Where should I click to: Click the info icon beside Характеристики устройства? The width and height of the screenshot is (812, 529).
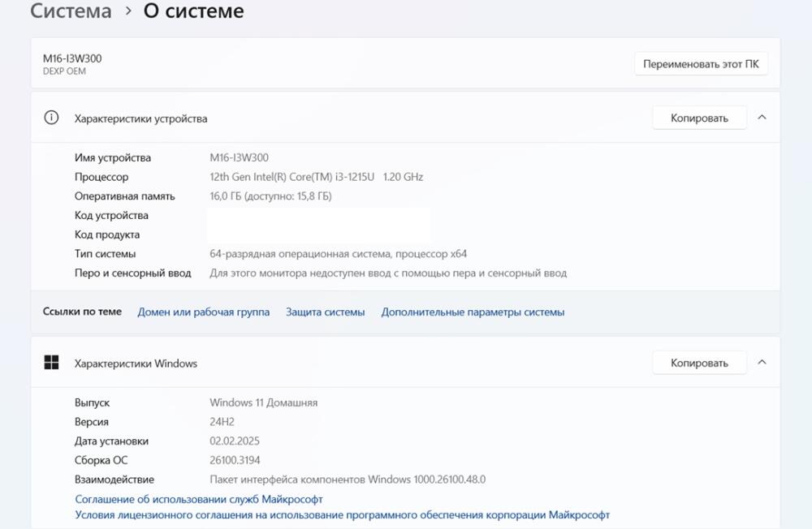tap(51, 118)
